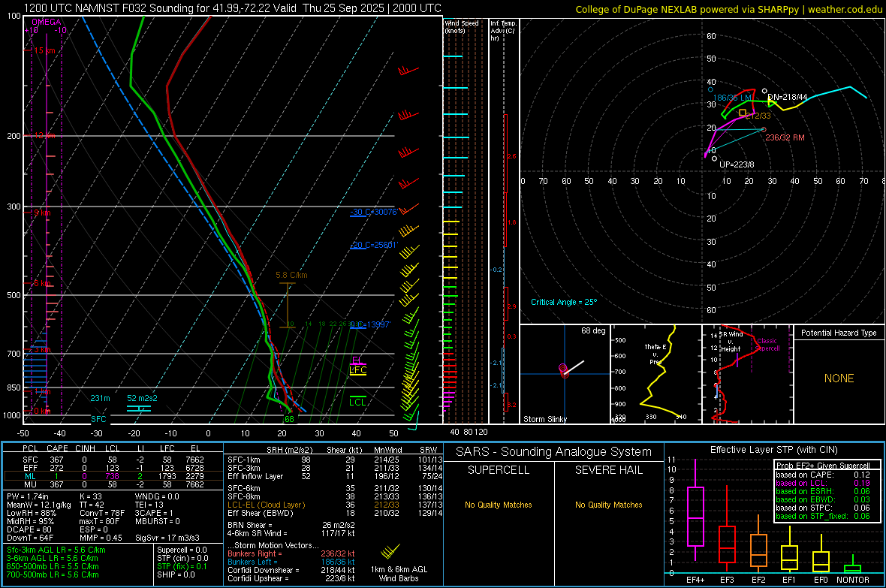Click the NONE hazard type result
The height and width of the screenshot is (588, 886).
(x=839, y=378)
